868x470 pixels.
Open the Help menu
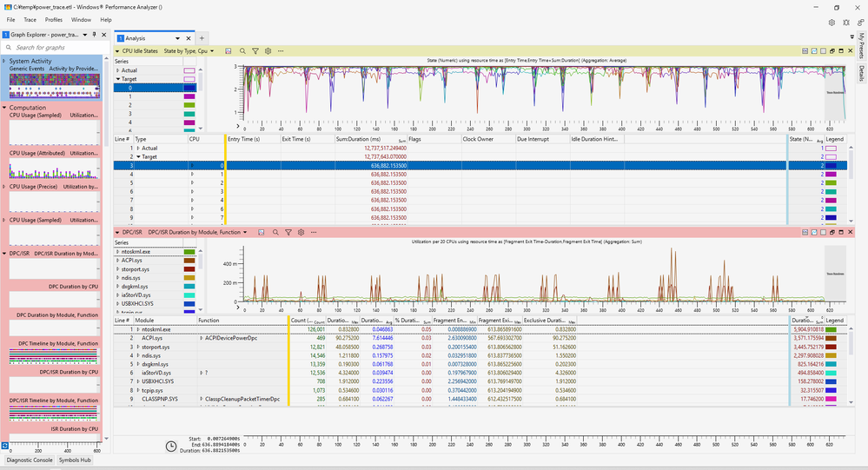[x=106, y=19]
